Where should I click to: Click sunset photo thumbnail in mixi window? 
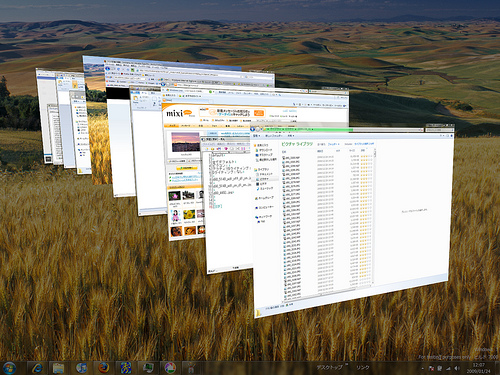pyautogui.click(x=185, y=142)
